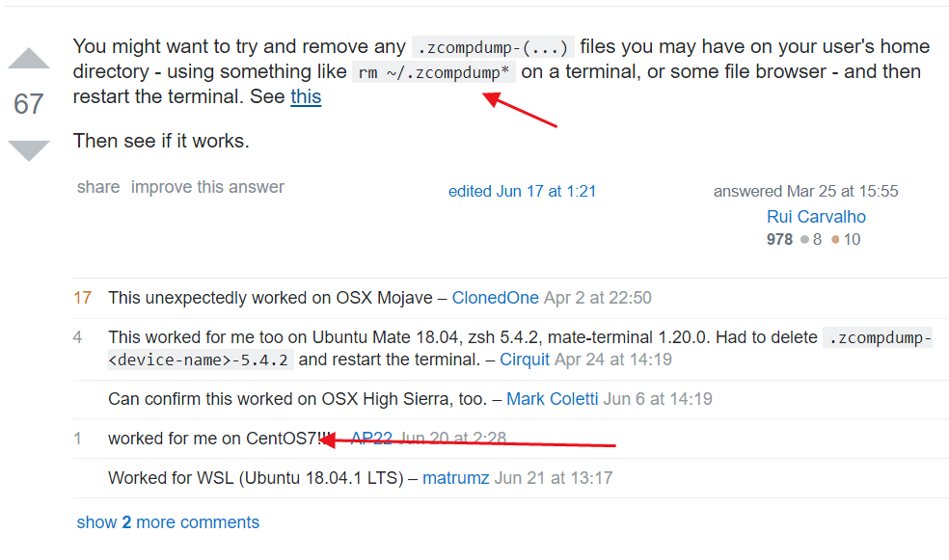949x560 pixels.
Task: Click the "Apr 24 at 14:19" comment timestamp
Action: (x=613, y=360)
